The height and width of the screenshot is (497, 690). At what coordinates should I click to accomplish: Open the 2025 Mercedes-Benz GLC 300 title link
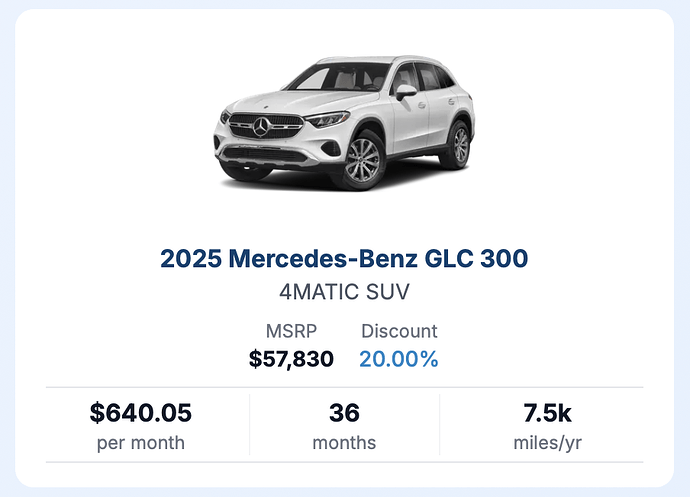344,258
